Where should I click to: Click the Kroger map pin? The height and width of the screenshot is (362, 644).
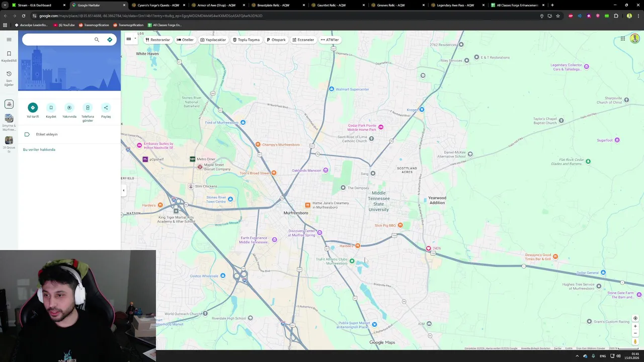422,110
